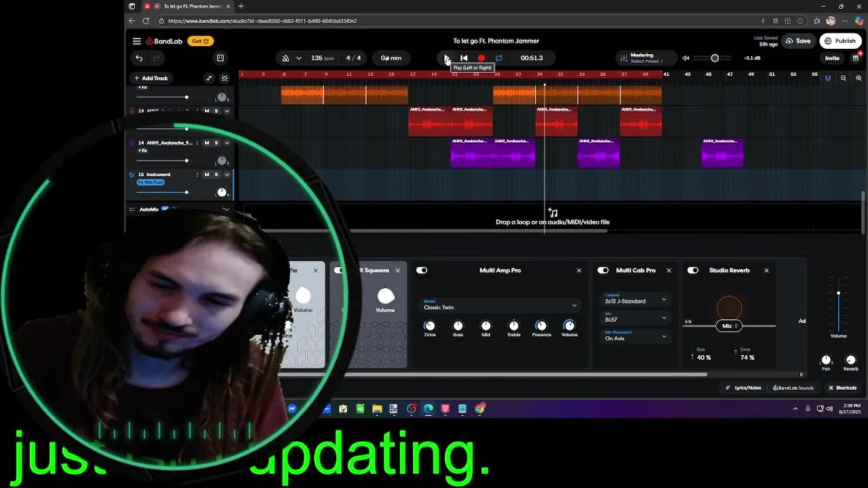The width and height of the screenshot is (868, 488).
Task: Expand track 13 options chevron
Action: (226, 111)
